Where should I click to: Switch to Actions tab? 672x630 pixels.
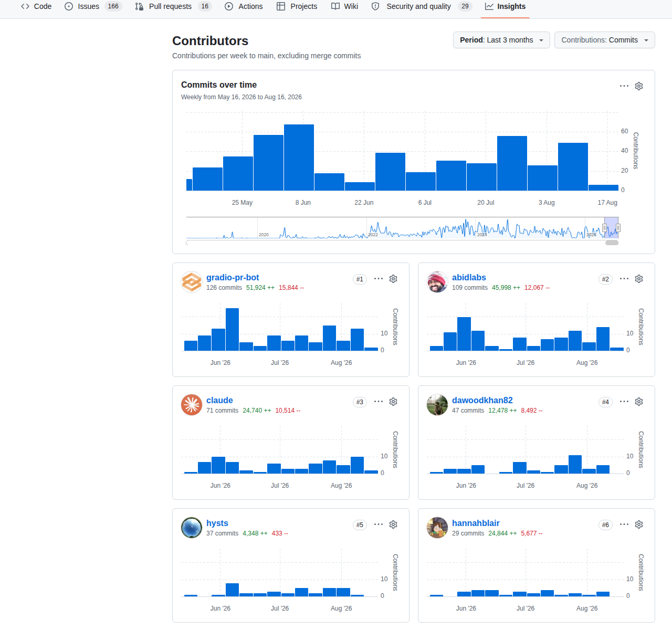pyautogui.click(x=244, y=6)
